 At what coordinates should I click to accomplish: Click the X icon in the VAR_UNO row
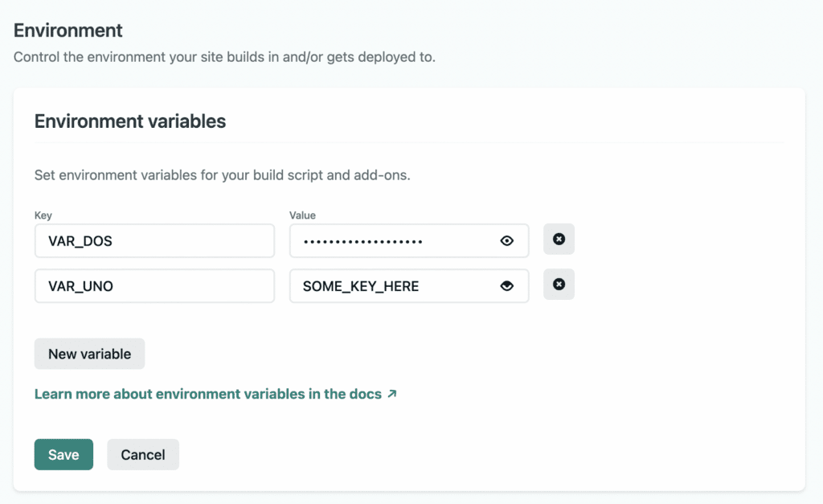coord(559,285)
